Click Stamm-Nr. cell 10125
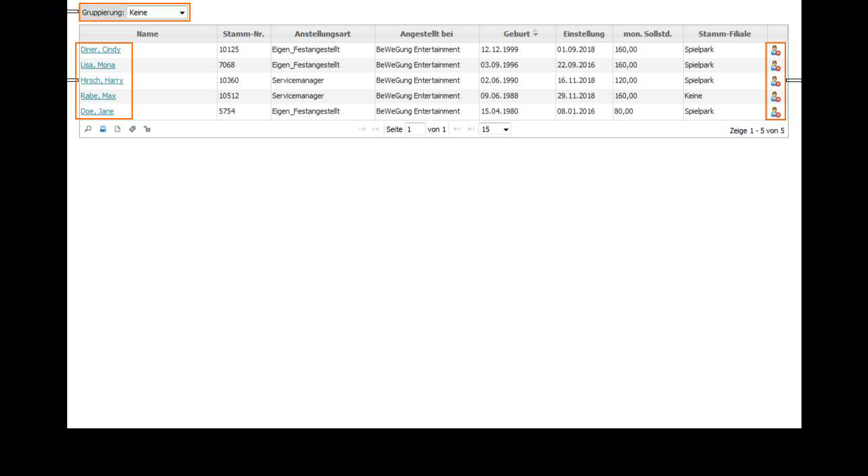The width and height of the screenshot is (868, 476). tap(229, 50)
